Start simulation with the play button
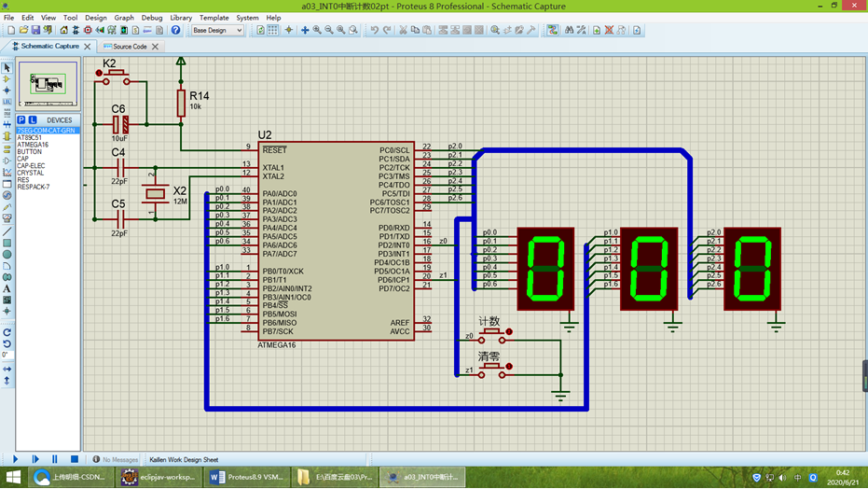The image size is (868, 489). tap(16, 459)
